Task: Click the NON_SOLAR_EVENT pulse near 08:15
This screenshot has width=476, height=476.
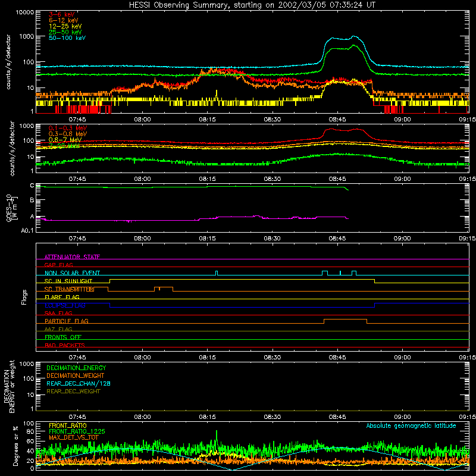Action: (x=217, y=273)
